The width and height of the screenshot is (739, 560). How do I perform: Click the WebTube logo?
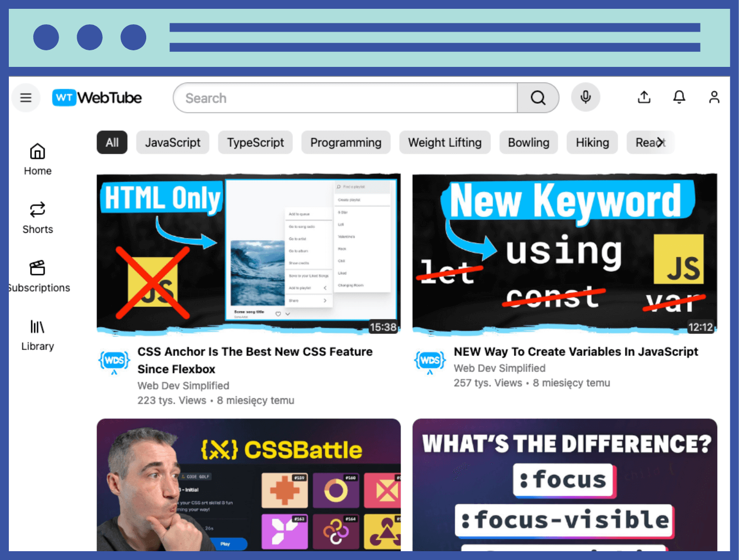click(97, 97)
